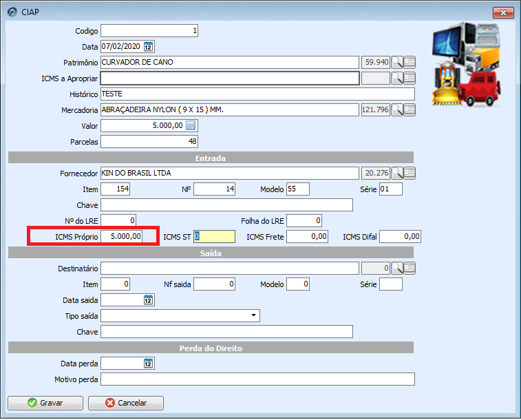
Task: Search Mercadoria with the magnifier icon
Action: [397, 109]
